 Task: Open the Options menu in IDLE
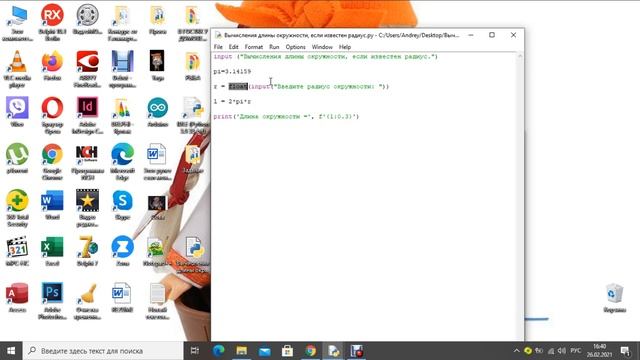tap(295, 47)
